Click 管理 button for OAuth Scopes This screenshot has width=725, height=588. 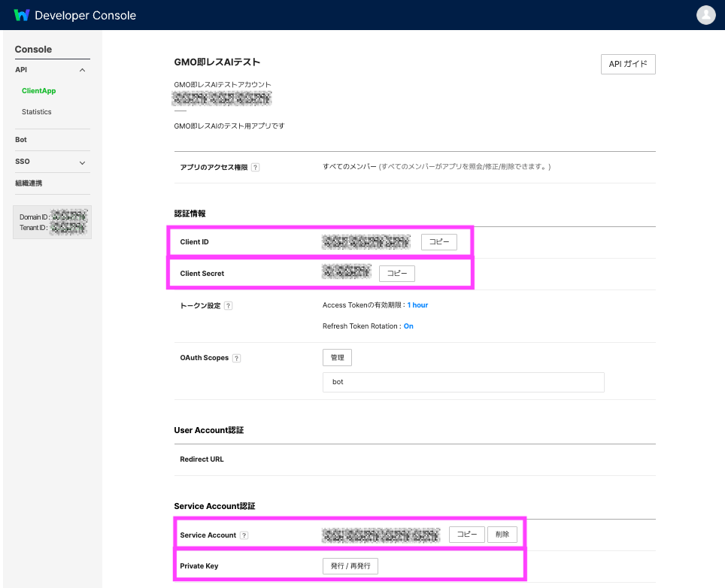point(337,358)
